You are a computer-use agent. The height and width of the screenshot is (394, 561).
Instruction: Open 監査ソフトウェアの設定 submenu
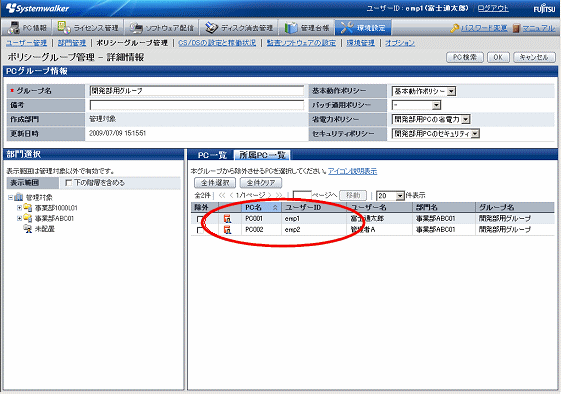301,43
